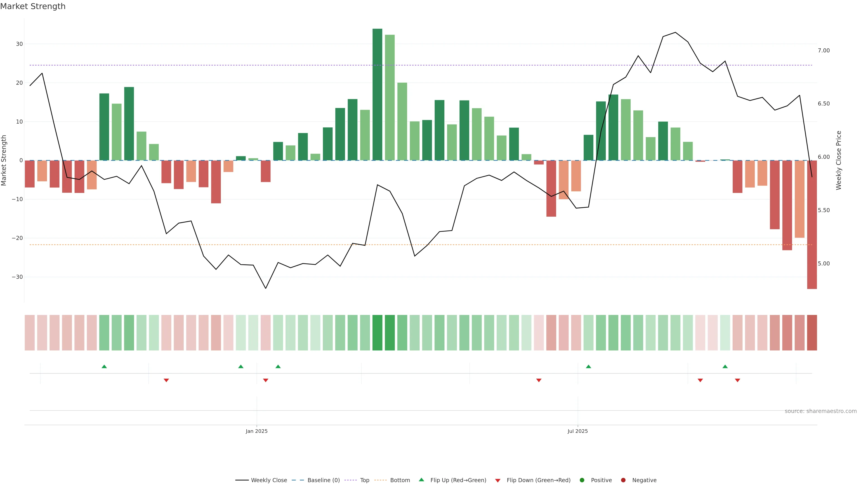The image size is (868, 488).
Task: Click Flip Down red triangle legend icon
Action: [498, 480]
